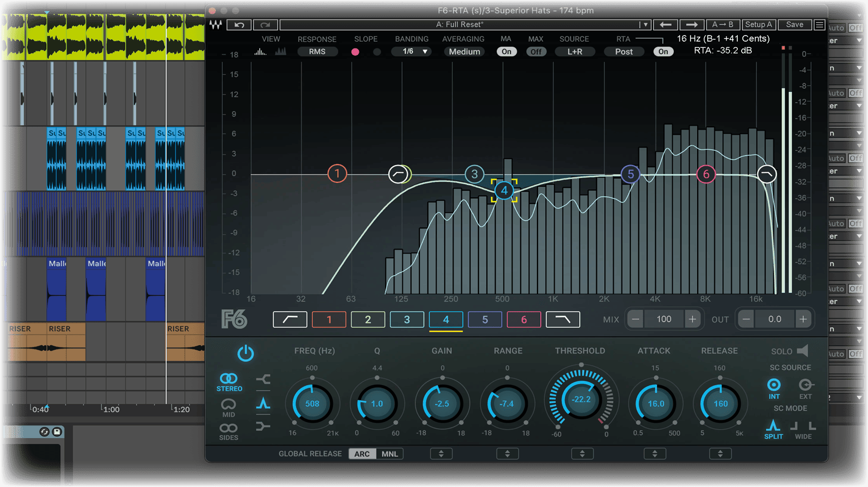Click the stepper below the THRESHOLD knob
Viewport: 868px width, 487px height.
pyautogui.click(x=582, y=454)
